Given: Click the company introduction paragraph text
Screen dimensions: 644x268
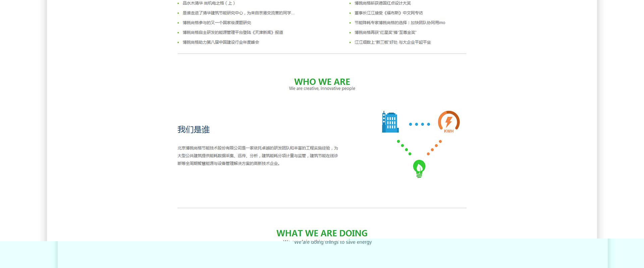Looking at the screenshot, I should (x=258, y=156).
